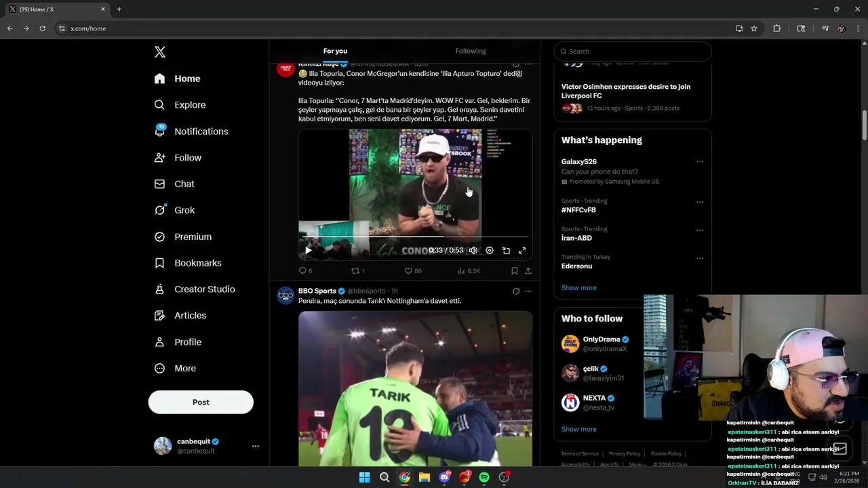Viewport: 868px width, 488px height.
Task: Bookmark the Ilia Topuria post
Action: pyautogui.click(x=515, y=270)
